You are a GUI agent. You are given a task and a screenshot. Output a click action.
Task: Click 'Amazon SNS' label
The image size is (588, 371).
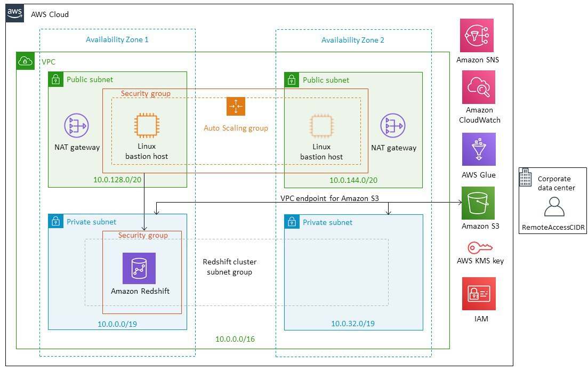[x=478, y=60]
